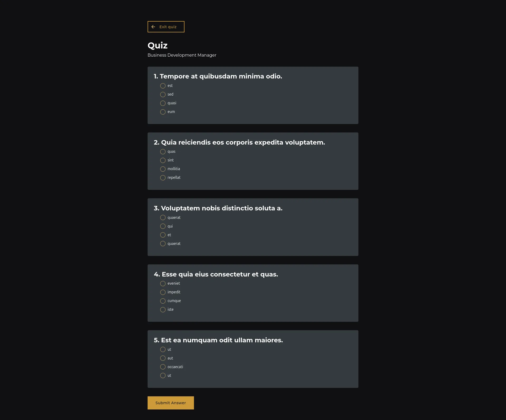Click the 'Esse quia eius consectetur' question heading
Image resolution: width=506 pixels, height=420 pixels.
point(216,274)
